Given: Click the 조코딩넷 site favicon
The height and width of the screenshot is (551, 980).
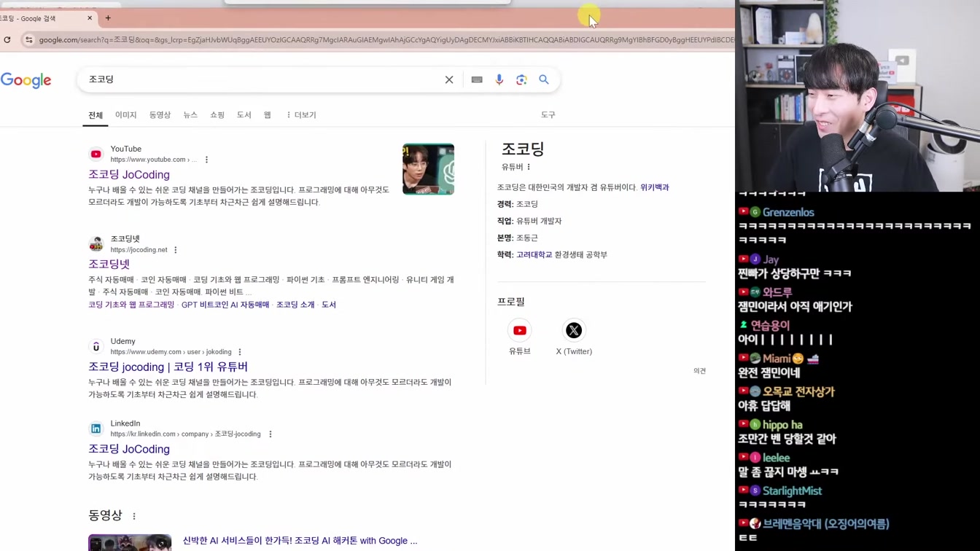Looking at the screenshot, I should point(96,244).
